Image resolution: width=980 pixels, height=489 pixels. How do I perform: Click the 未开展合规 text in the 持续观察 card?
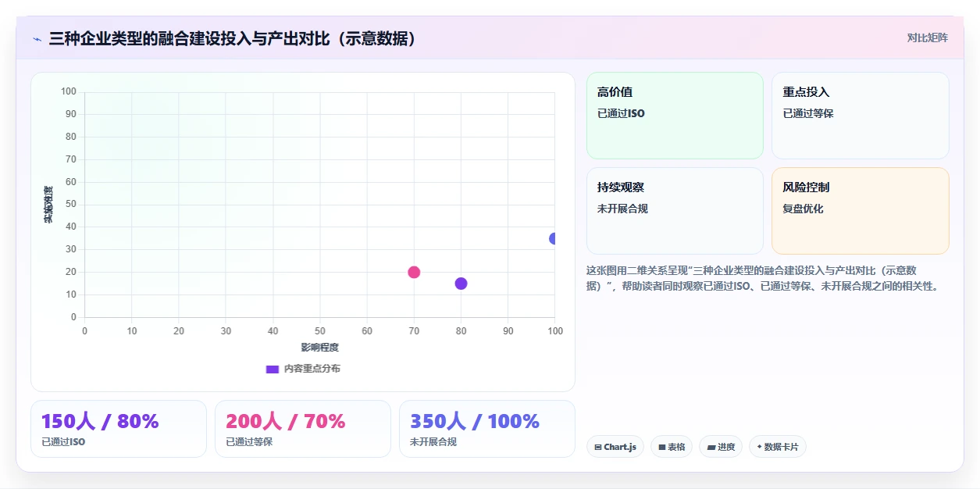pyautogui.click(x=622, y=209)
